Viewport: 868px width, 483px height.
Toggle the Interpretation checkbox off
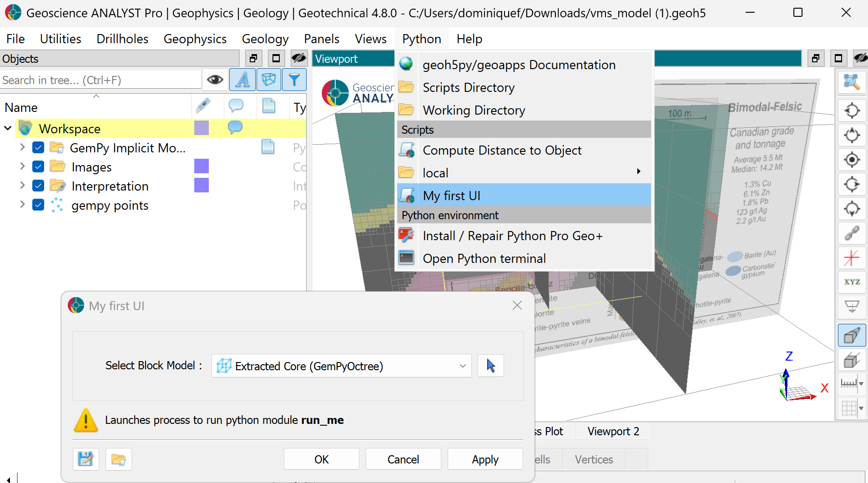pos(38,186)
